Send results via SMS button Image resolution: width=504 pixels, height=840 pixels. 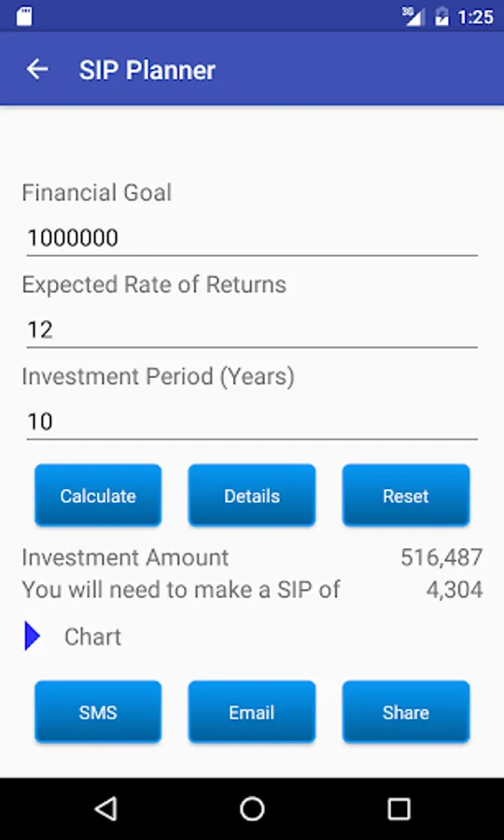click(x=98, y=712)
